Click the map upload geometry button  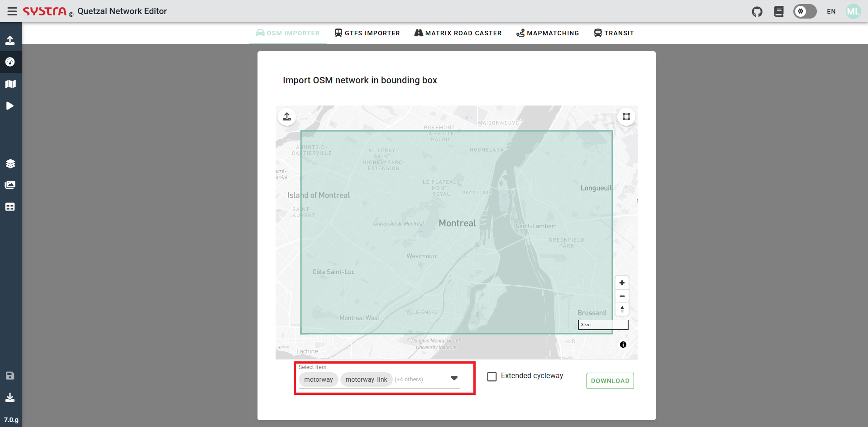point(287,117)
